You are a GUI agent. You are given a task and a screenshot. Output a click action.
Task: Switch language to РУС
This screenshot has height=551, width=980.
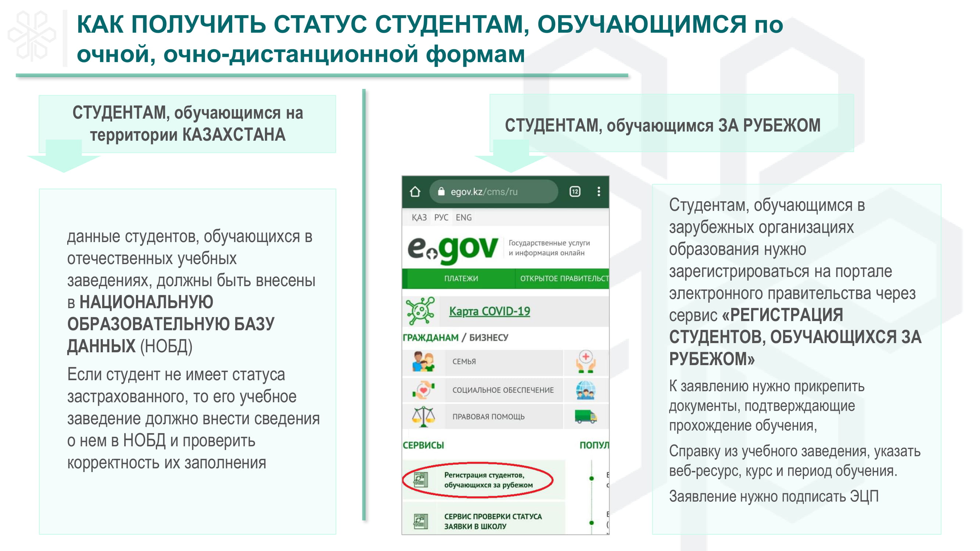click(x=441, y=217)
